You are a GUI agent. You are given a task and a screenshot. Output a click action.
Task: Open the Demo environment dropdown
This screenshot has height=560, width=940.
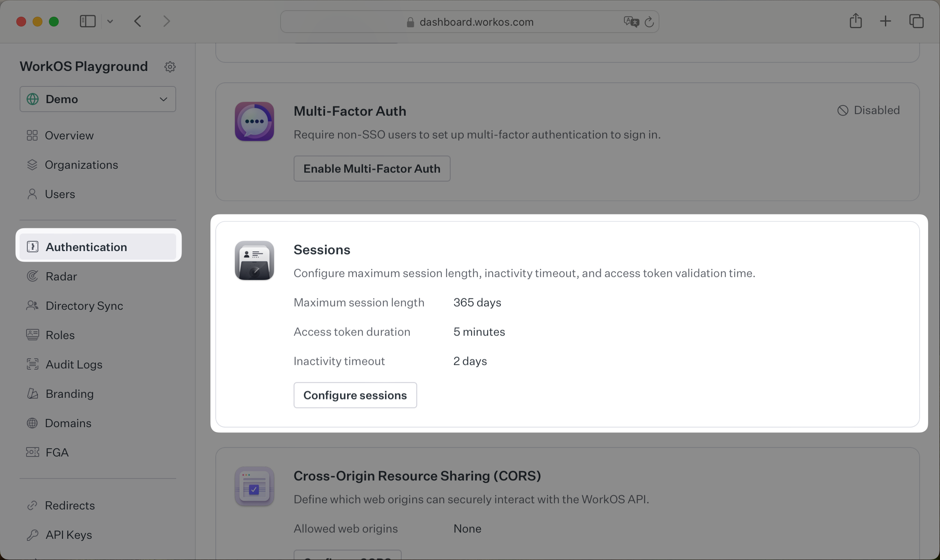[x=97, y=99]
